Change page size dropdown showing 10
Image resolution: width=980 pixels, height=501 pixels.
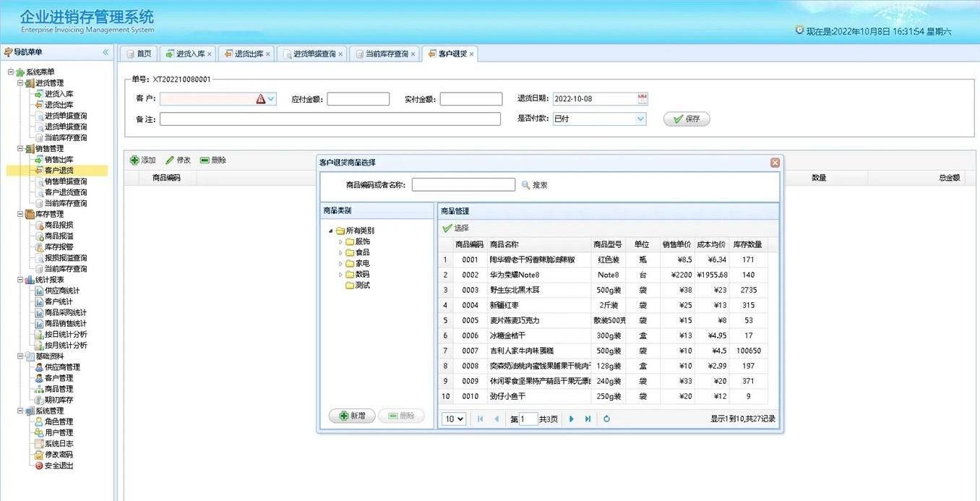pyautogui.click(x=454, y=419)
